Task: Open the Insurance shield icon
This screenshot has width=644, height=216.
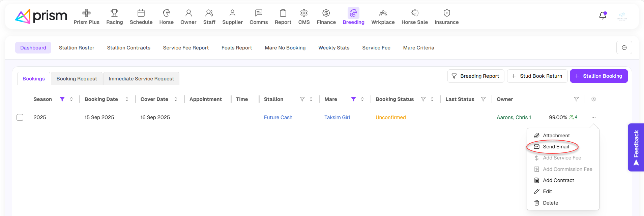Action: (x=446, y=13)
